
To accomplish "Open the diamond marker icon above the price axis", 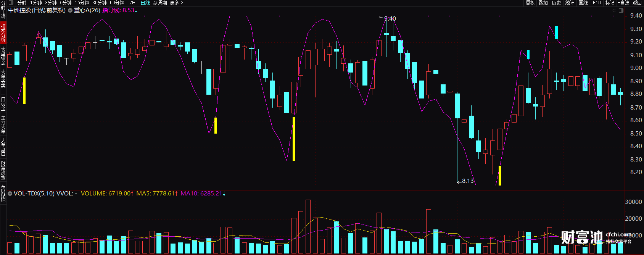I will pos(614,10).
